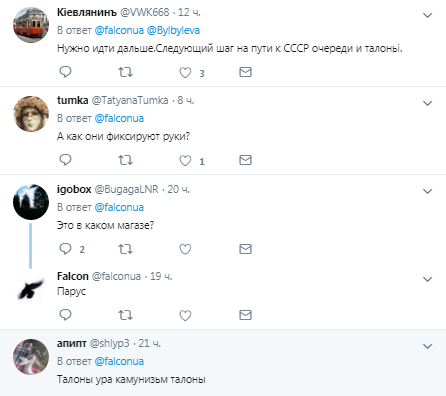Retweet tumka's question about hands
Viewport: 446px width, 396px height.
point(125,160)
